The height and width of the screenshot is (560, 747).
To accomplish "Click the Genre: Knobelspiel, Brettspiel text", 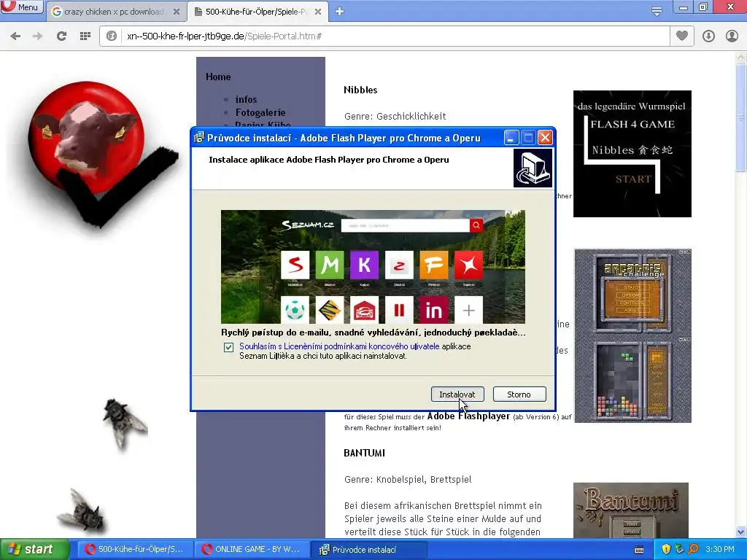I will coord(408,480).
